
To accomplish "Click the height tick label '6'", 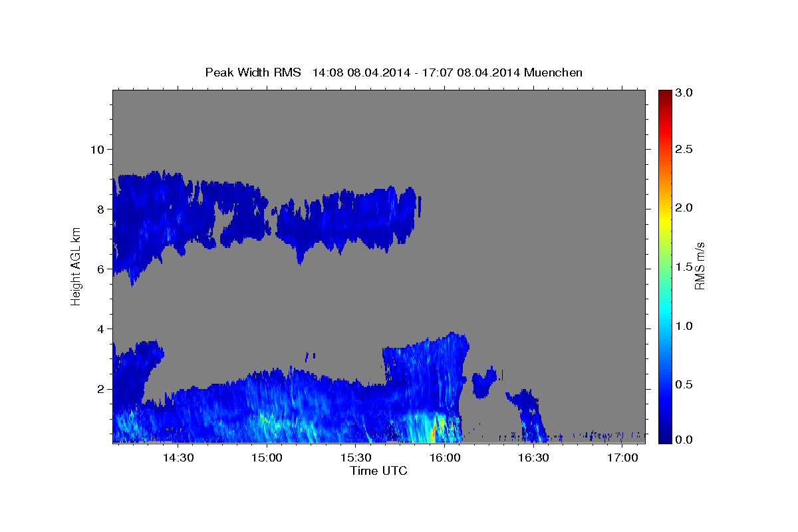I will click(100, 269).
